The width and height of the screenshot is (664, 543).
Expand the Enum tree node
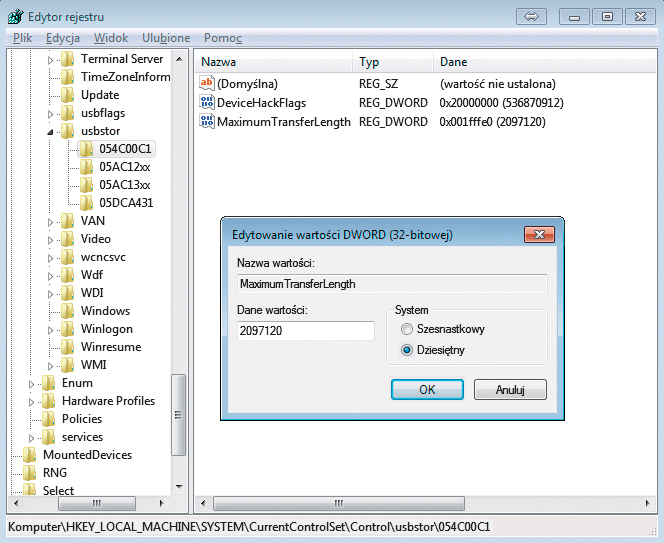tap(32, 383)
